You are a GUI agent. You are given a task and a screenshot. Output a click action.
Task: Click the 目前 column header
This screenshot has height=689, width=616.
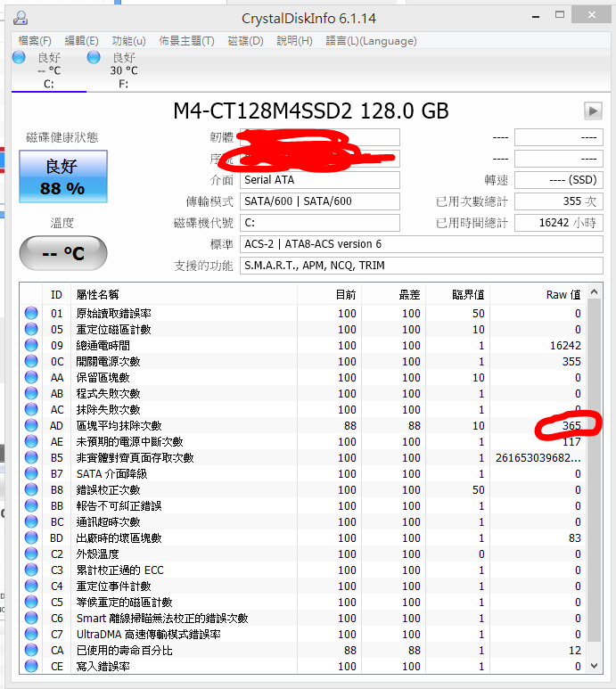tap(330, 294)
